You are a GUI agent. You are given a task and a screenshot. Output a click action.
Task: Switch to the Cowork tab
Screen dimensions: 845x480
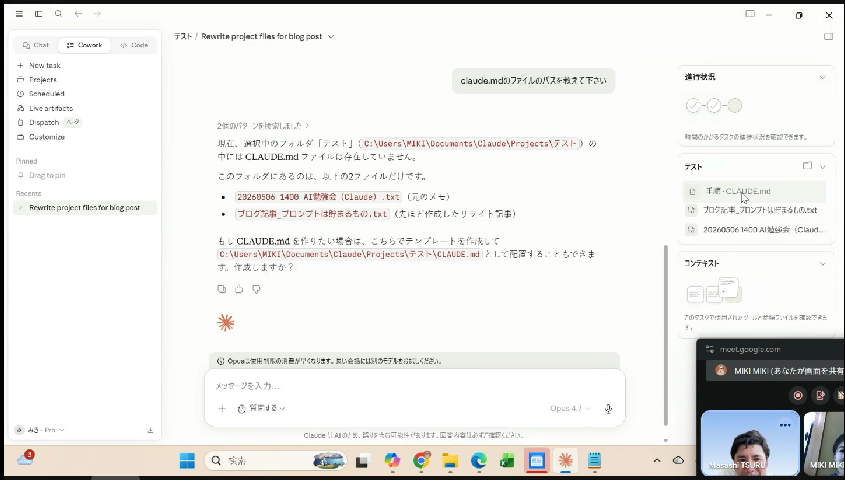[x=85, y=45]
